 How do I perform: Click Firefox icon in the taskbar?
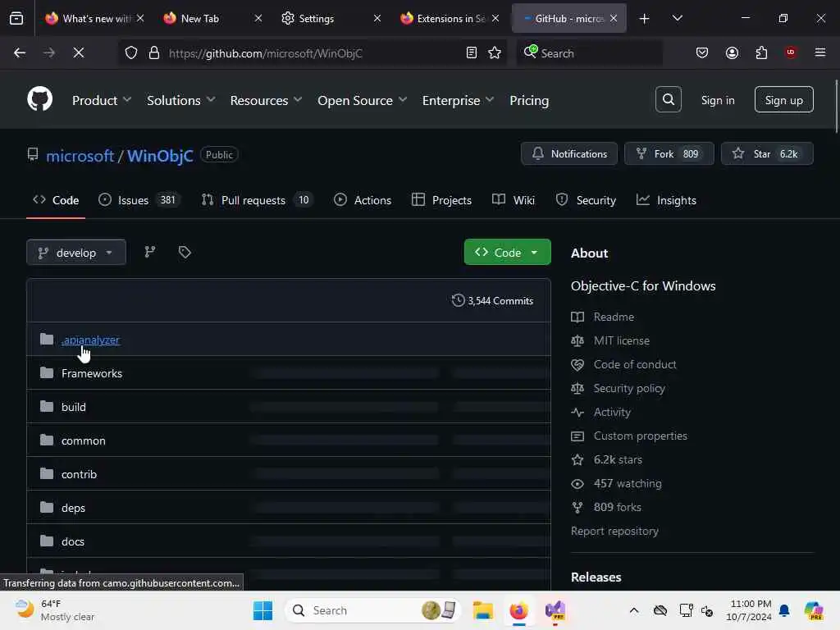(518, 610)
